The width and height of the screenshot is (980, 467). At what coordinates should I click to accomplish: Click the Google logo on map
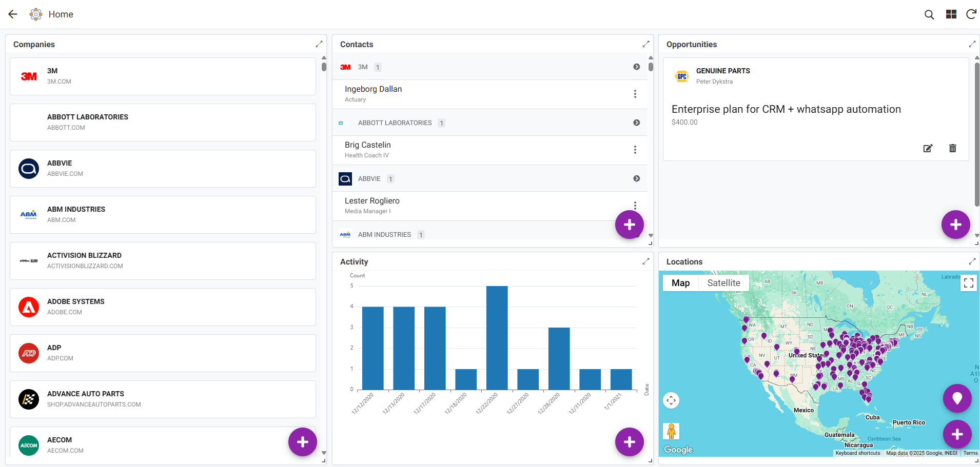pyautogui.click(x=678, y=450)
